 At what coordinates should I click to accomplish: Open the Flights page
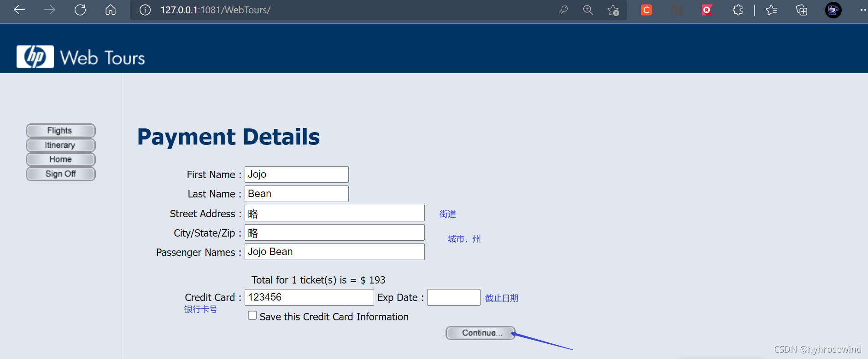pyautogui.click(x=61, y=131)
